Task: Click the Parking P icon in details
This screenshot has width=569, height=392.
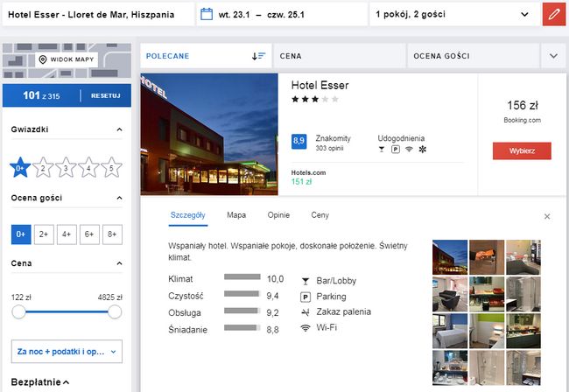Action: point(306,297)
